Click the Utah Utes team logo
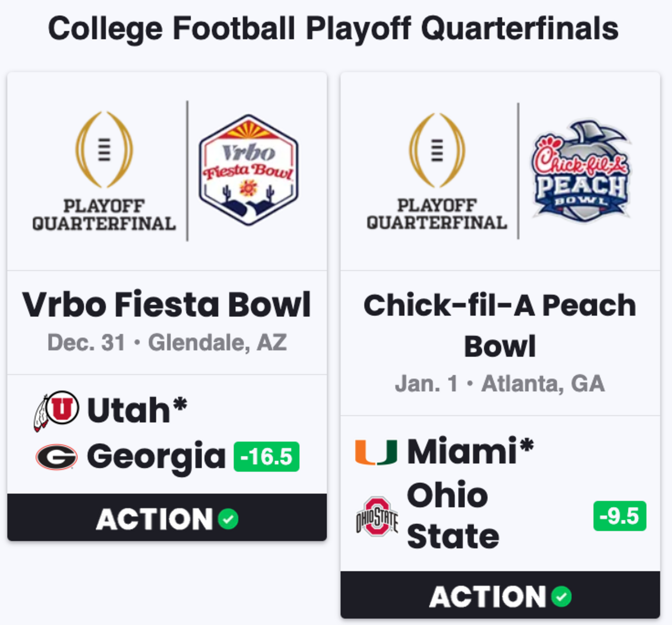The height and width of the screenshot is (625, 672). 56,410
